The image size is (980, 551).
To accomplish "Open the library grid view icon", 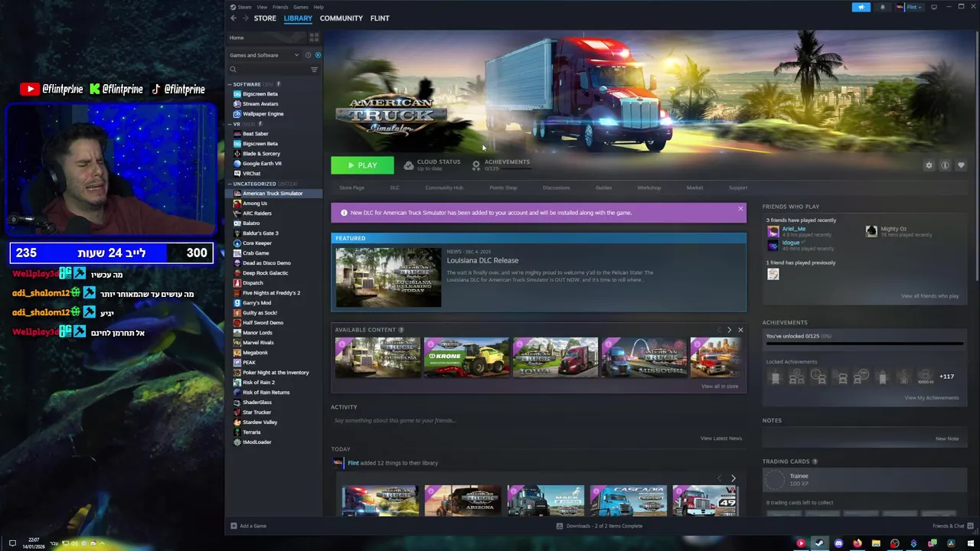I will tap(314, 37).
